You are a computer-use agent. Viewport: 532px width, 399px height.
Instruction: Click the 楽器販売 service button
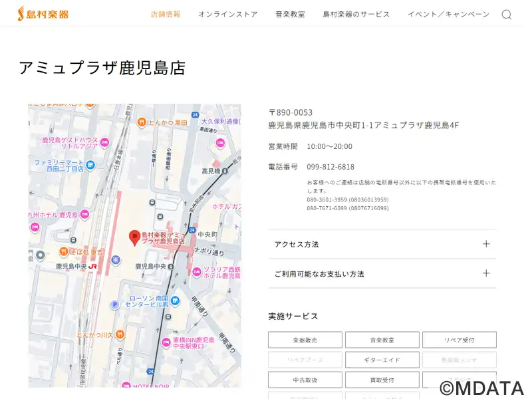point(305,340)
